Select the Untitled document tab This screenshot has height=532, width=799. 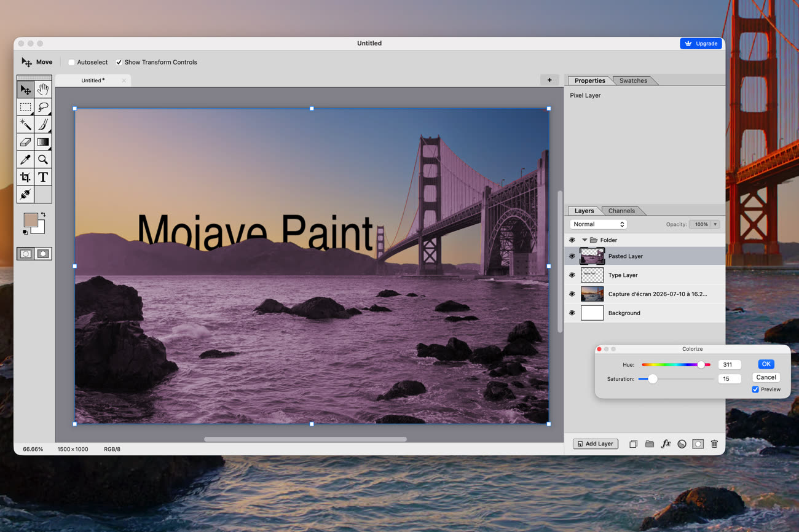point(93,80)
